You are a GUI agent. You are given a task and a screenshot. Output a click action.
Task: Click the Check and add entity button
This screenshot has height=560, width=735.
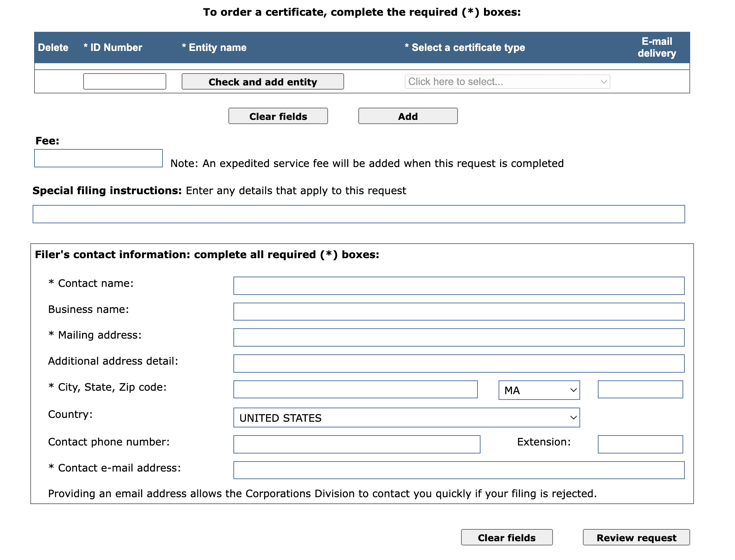262,81
